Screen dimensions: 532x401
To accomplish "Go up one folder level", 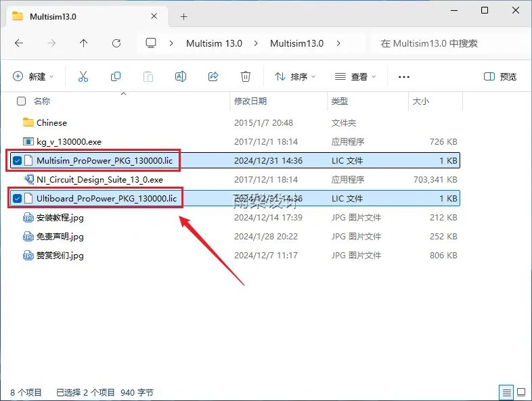I will [x=83, y=43].
